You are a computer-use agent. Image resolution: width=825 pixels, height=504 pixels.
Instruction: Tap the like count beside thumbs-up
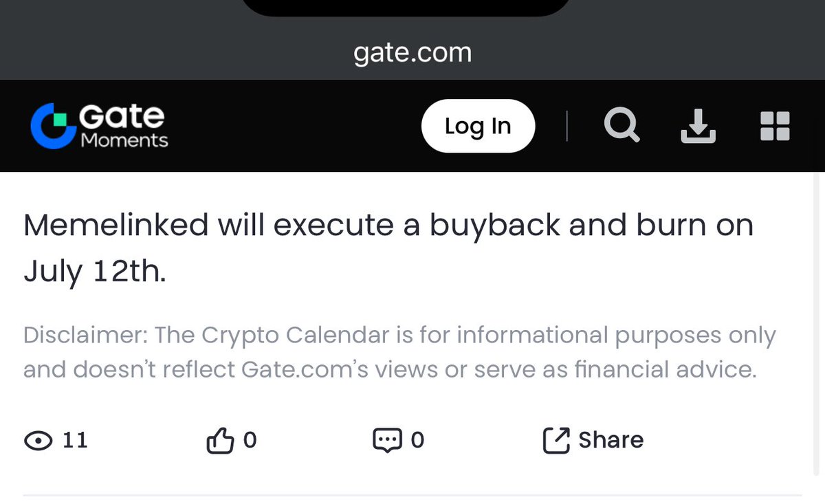[250, 440]
